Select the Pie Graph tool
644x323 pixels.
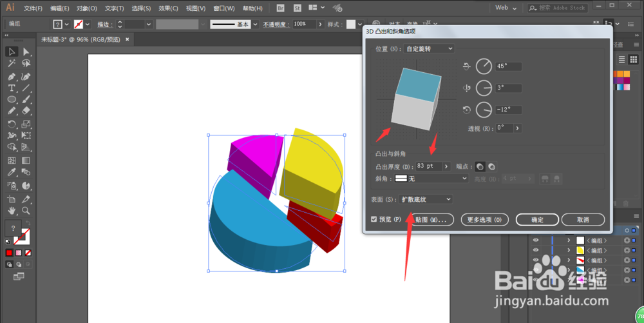tap(26, 186)
